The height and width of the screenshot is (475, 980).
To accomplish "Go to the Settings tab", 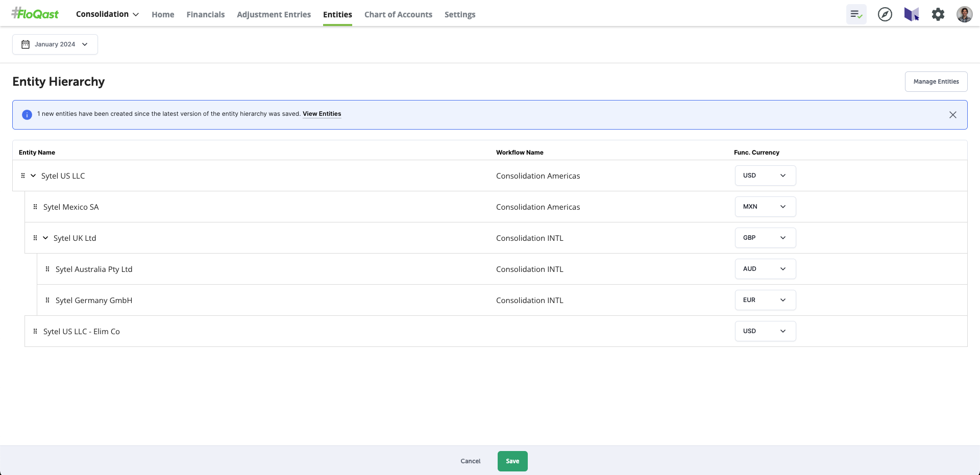I will tap(460, 15).
